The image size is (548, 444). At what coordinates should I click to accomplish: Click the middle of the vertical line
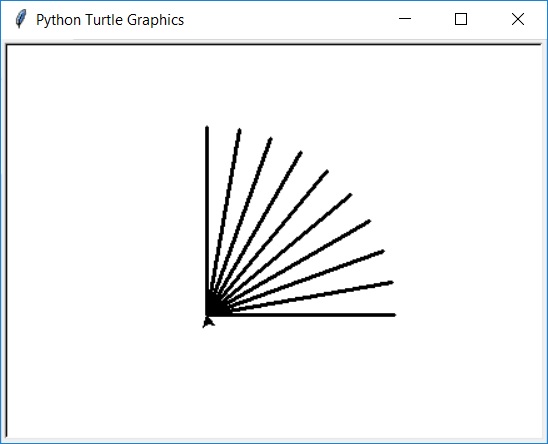click(207, 221)
